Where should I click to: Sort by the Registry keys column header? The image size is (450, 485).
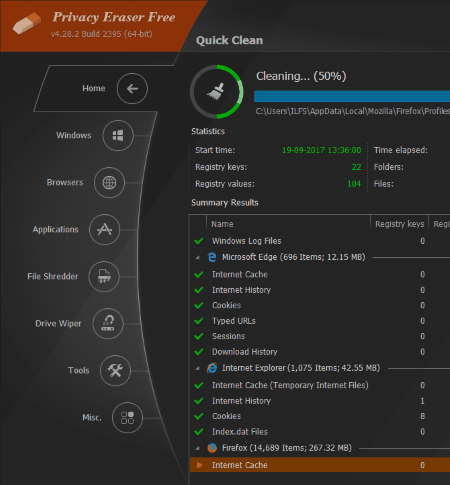click(399, 224)
